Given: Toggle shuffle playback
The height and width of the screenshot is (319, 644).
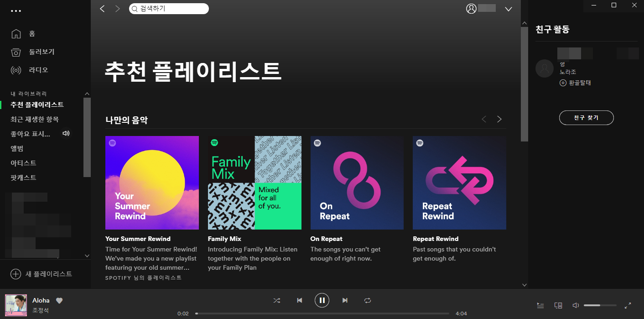Looking at the screenshot, I should tap(276, 300).
